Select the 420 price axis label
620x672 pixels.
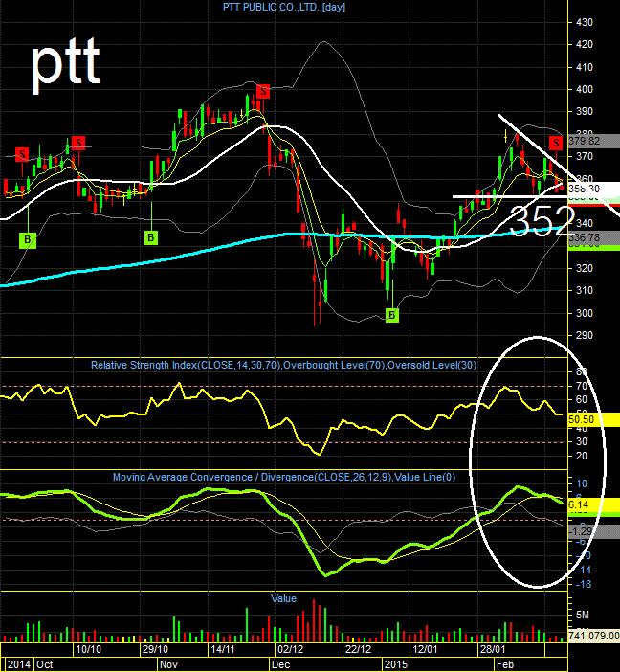[585, 45]
